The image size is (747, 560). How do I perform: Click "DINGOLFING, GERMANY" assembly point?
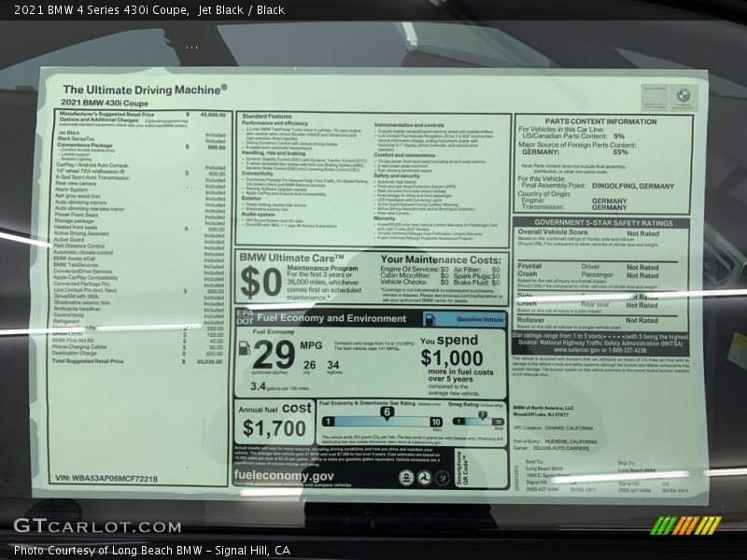point(633,186)
